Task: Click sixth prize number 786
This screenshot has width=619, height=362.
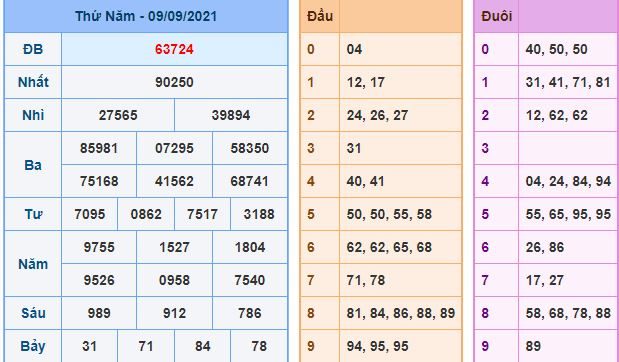Action: (x=249, y=313)
